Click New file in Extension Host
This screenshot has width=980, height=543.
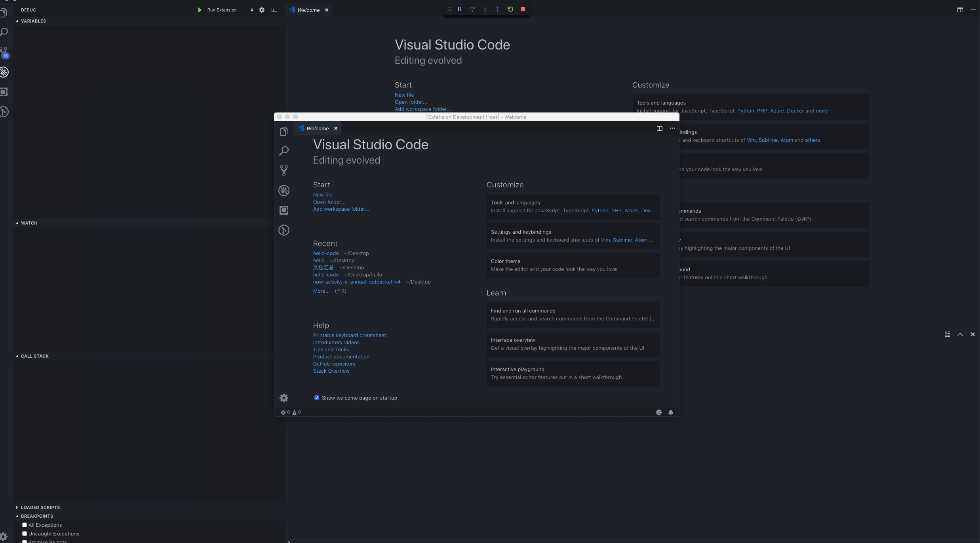pos(323,194)
